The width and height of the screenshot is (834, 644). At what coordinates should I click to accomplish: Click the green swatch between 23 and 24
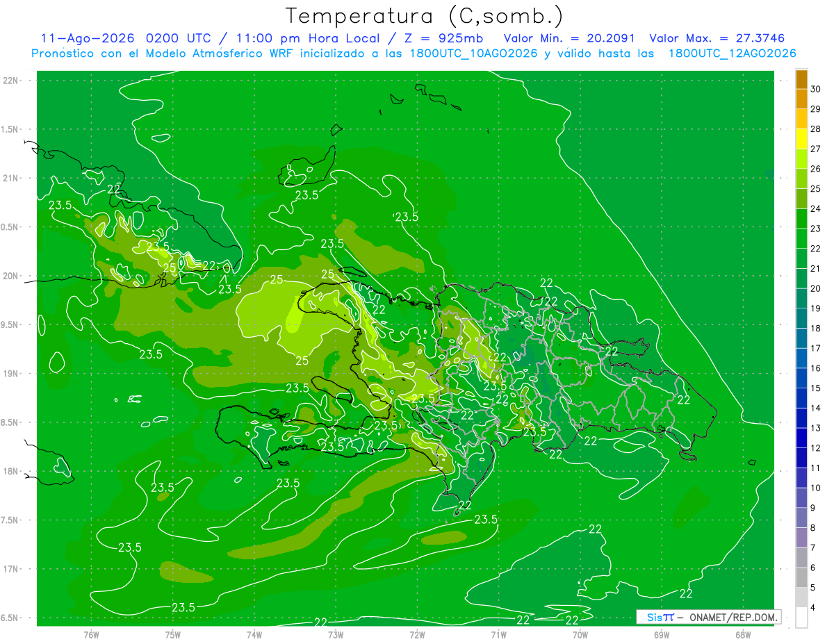click(x=801, y=219)
